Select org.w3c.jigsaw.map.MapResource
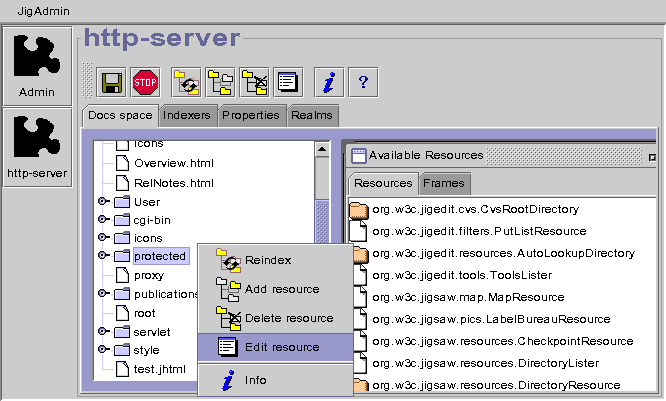666x401 pixels. (468, 297)
